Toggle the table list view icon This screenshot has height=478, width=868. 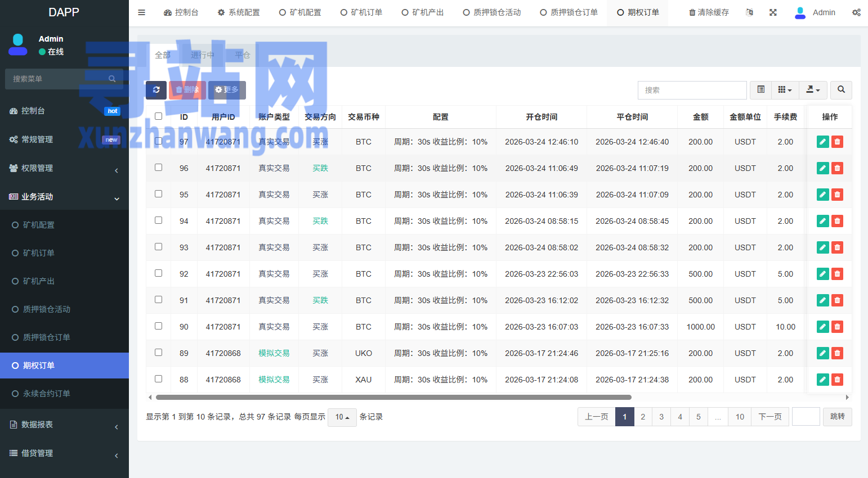[x=760, y=90]
